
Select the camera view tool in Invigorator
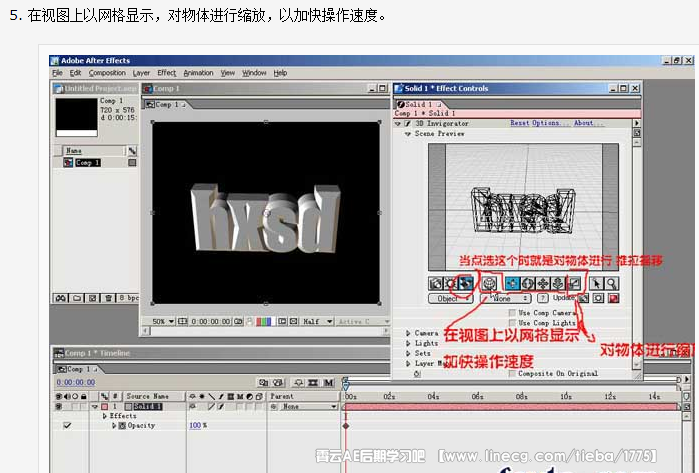tap(436, 284)
